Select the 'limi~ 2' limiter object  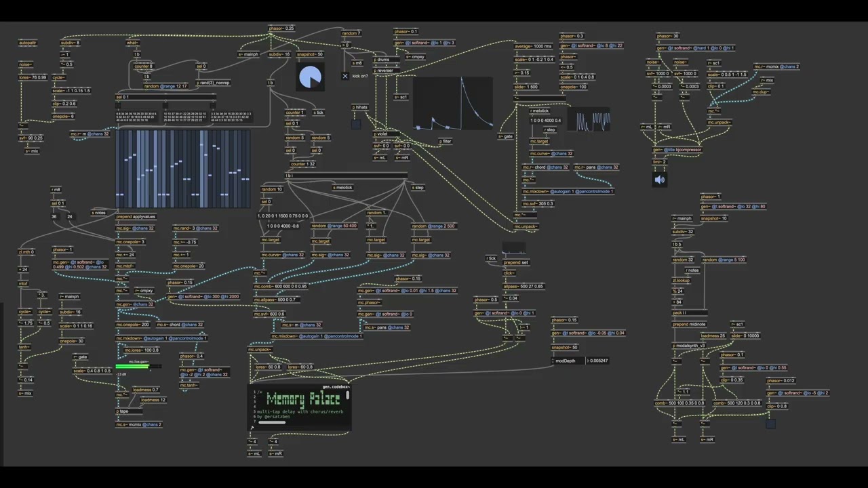click(660, 162)
